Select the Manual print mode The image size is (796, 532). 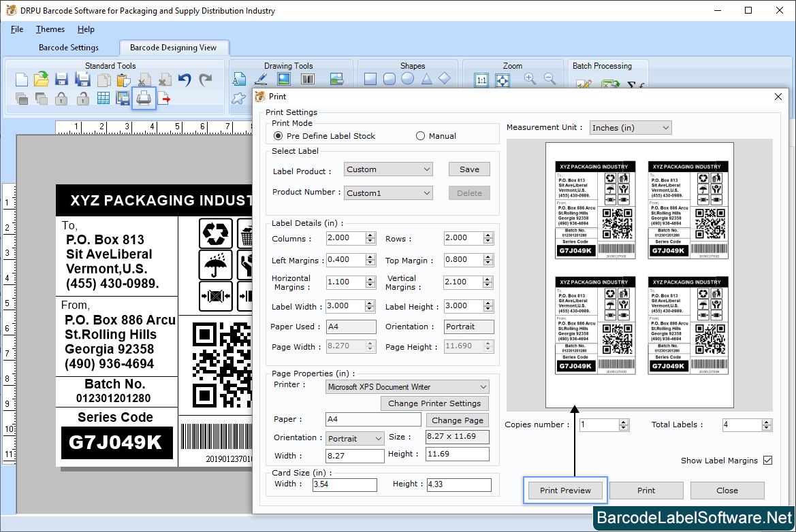[x=420, y=135]
